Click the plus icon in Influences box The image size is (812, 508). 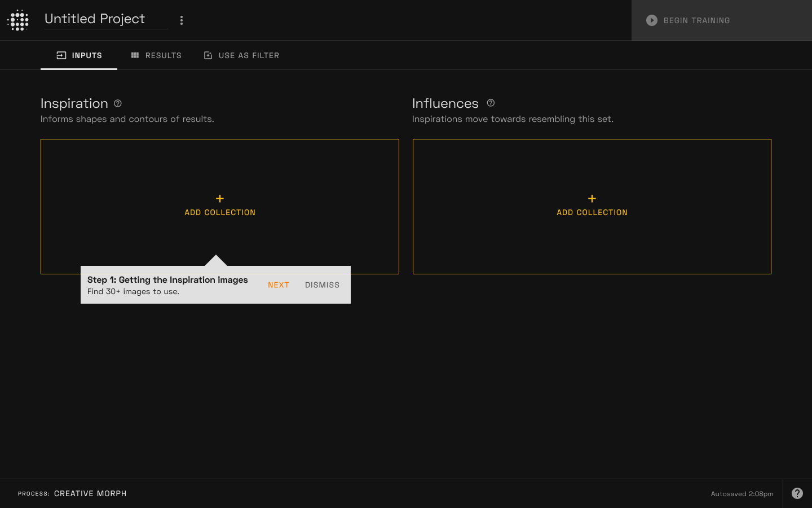coord(592,199)
